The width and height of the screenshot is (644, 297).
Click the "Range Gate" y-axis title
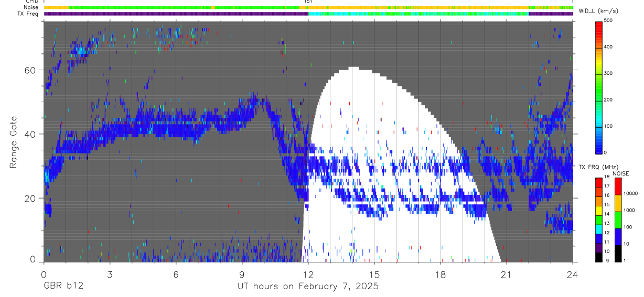click(14, 141)
